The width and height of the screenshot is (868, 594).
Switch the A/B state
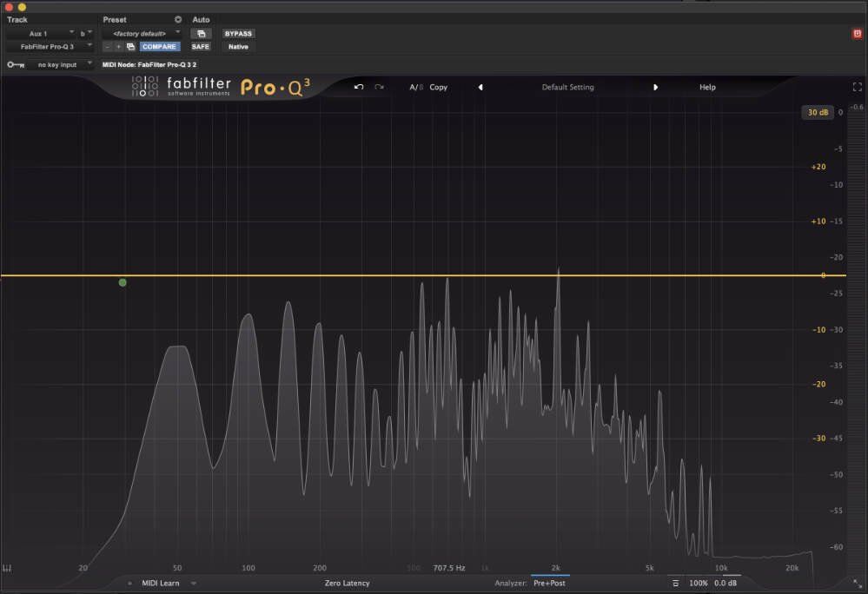point(415,87)
